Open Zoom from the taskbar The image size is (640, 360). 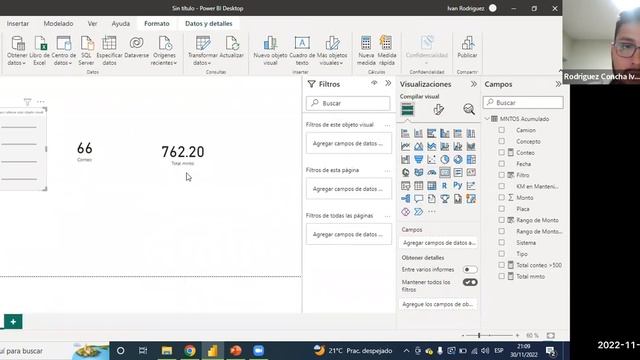click(258, 351)
